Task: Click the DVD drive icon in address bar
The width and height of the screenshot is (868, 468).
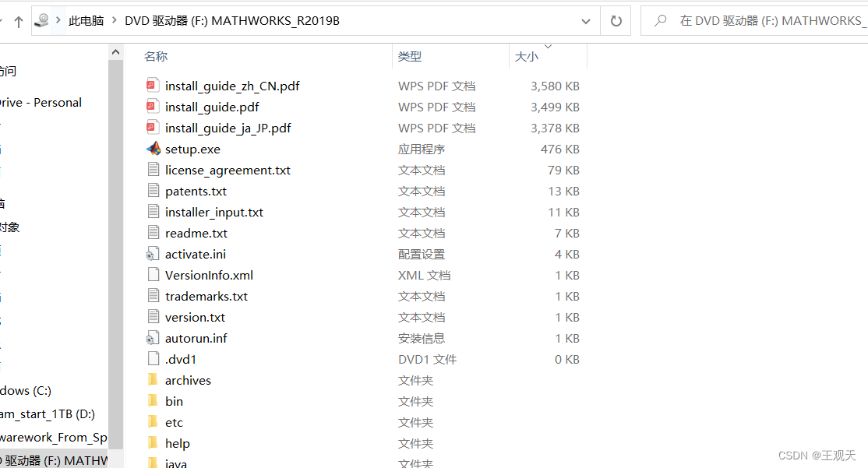Action: click(x=42, y=20)
